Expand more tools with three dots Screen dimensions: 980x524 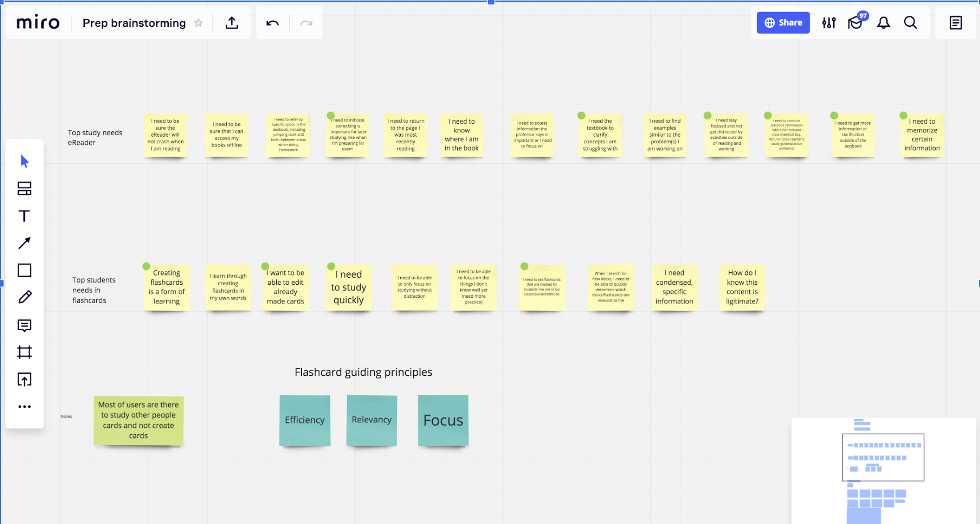tap(25, 407)
